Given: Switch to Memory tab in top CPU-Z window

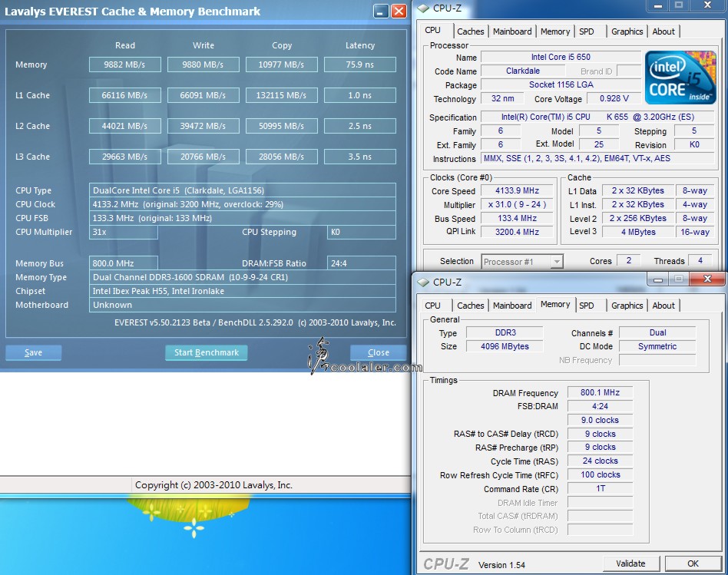Looking at the screenshot, I should tap(554, 31).
